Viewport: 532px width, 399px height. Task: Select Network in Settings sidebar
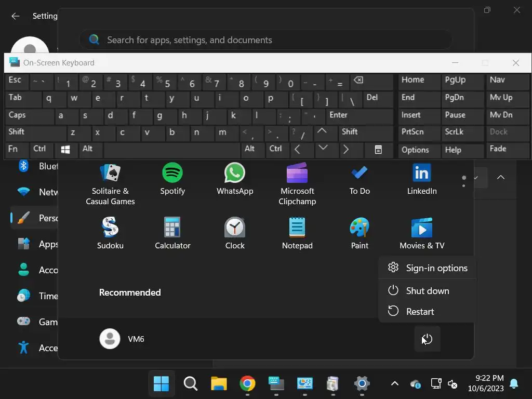pos(35,192)
